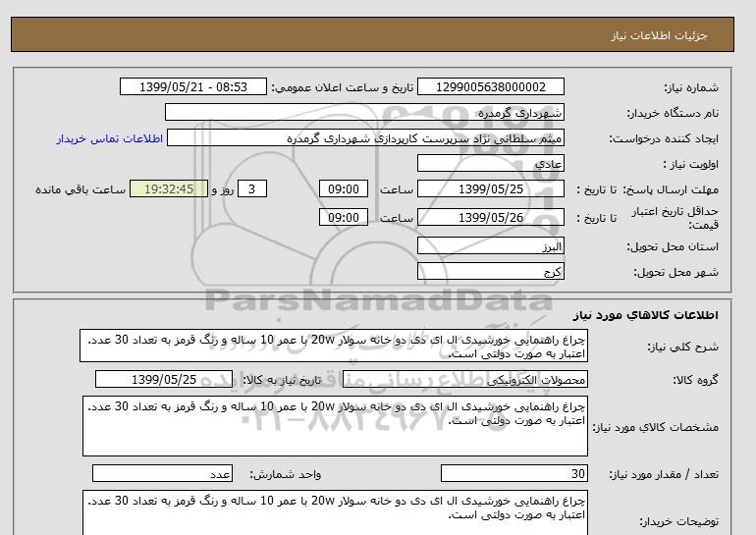The image size is (756, 535).
Task: Click the تاریخ نیاز به کالا label
Action: coord(282,380)
